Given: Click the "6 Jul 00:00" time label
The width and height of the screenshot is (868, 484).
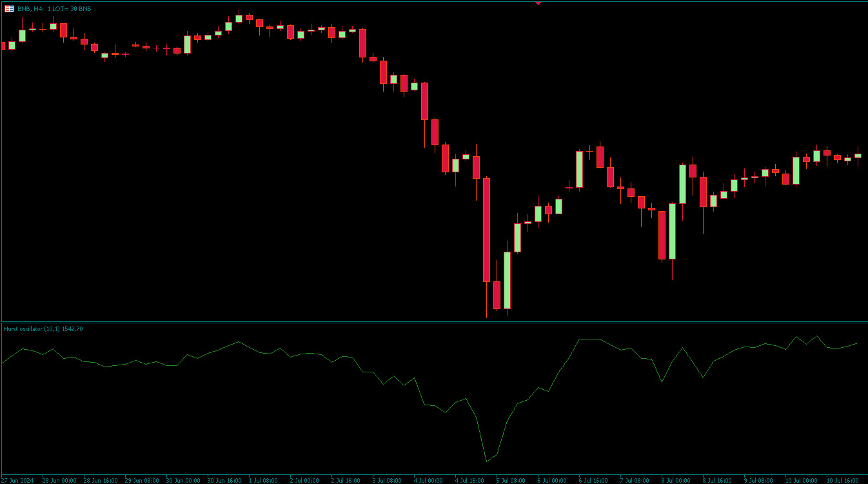Looking at the screenshot, I should coord(552,480).
